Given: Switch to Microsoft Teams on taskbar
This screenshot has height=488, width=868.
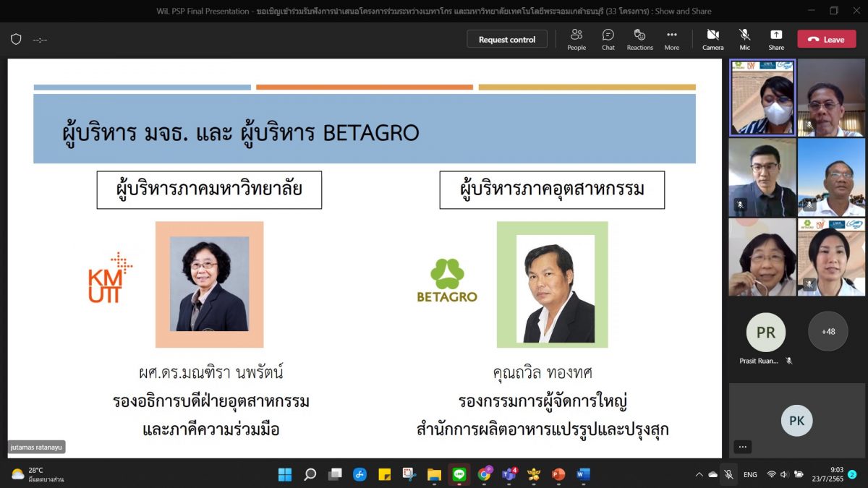Looking at the screenshot, I should (x=509, y=474).
